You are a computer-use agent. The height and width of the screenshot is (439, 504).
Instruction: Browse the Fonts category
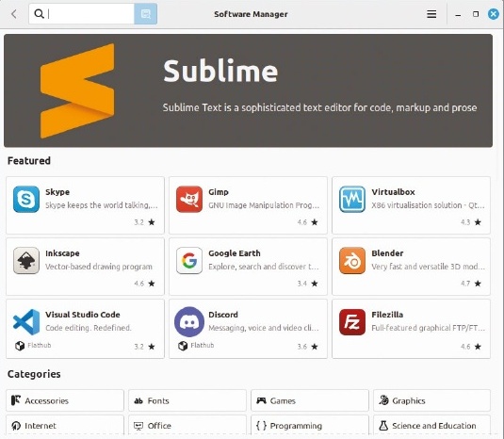[x=187, y=400]
